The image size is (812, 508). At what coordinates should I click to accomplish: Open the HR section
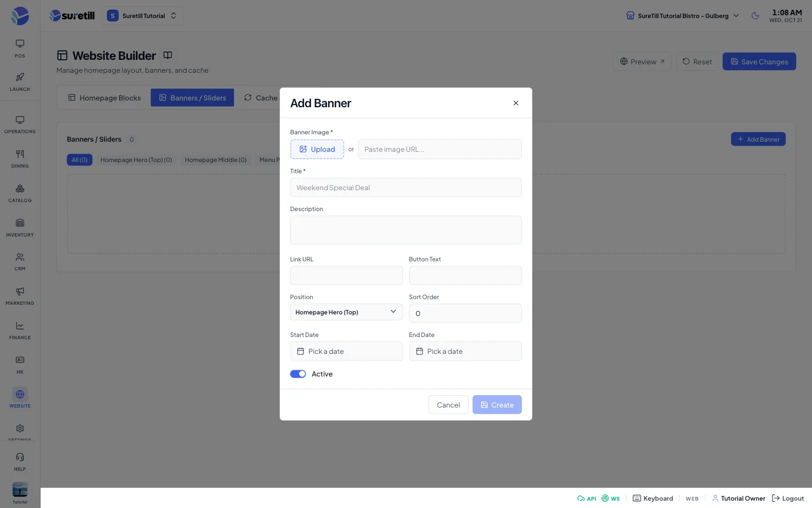coord(20,365)
